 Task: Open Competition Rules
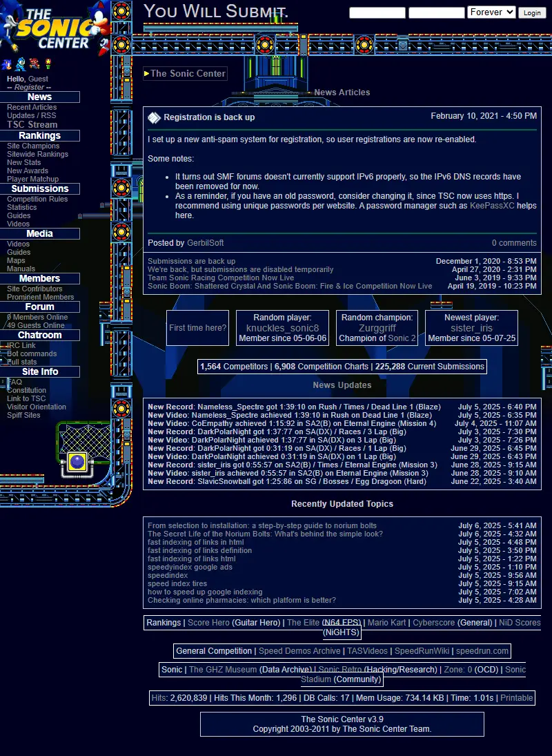pos(37,199)
